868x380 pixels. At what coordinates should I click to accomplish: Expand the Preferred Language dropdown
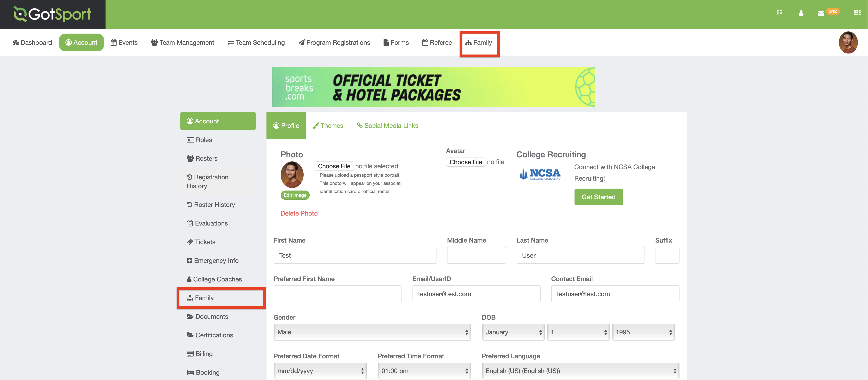(x=580, y=371)
